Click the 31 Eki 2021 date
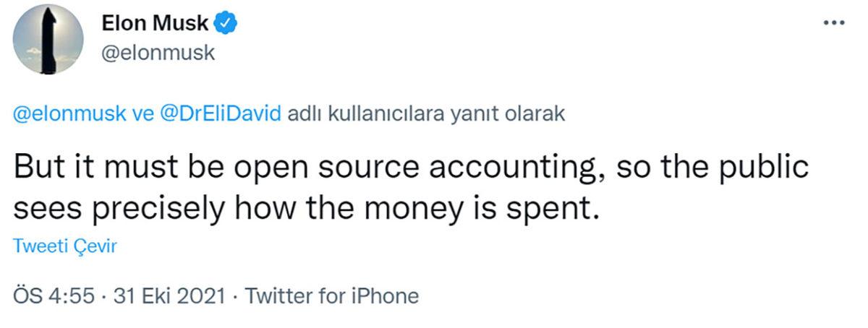 [163, 296]
